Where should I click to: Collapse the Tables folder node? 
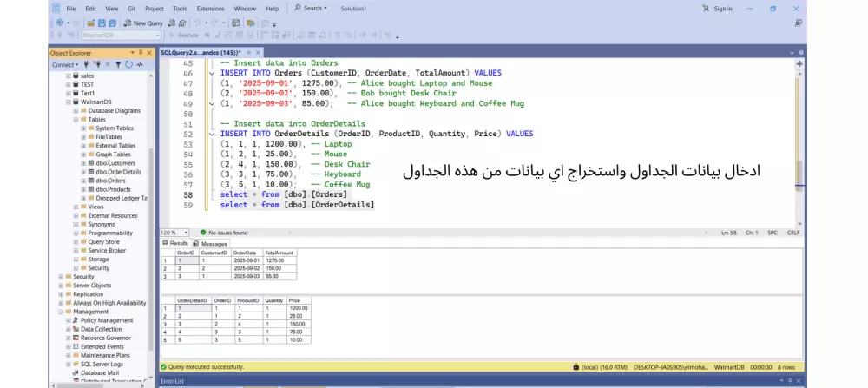pos(76,120)
